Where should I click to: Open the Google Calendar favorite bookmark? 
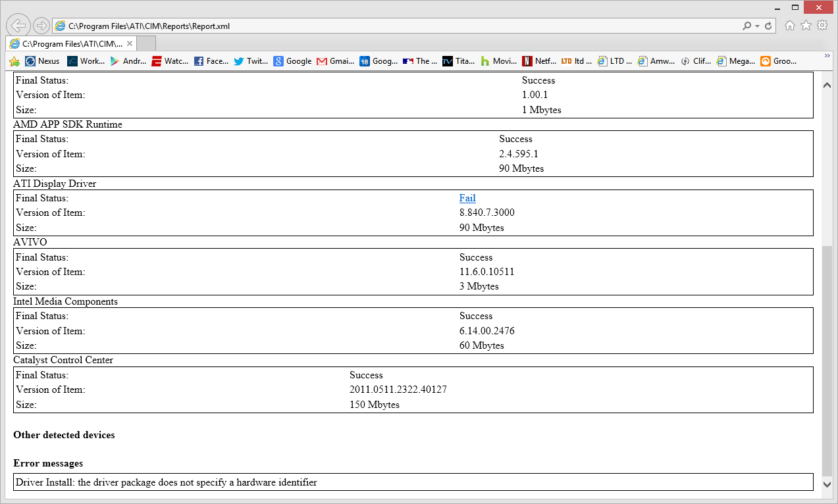379,61
